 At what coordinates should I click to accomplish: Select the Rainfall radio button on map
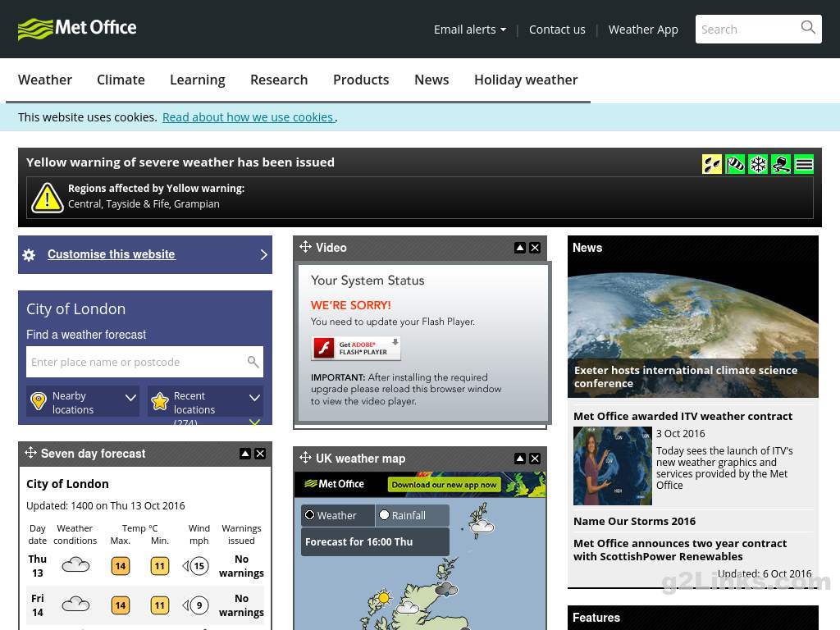click(384, 515)
